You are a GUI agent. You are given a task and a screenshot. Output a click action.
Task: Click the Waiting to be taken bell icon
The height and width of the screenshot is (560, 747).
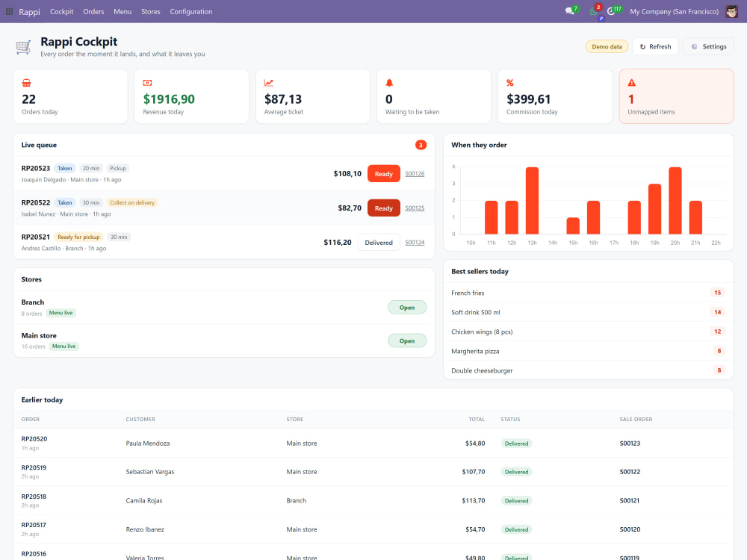coord(389,83)
